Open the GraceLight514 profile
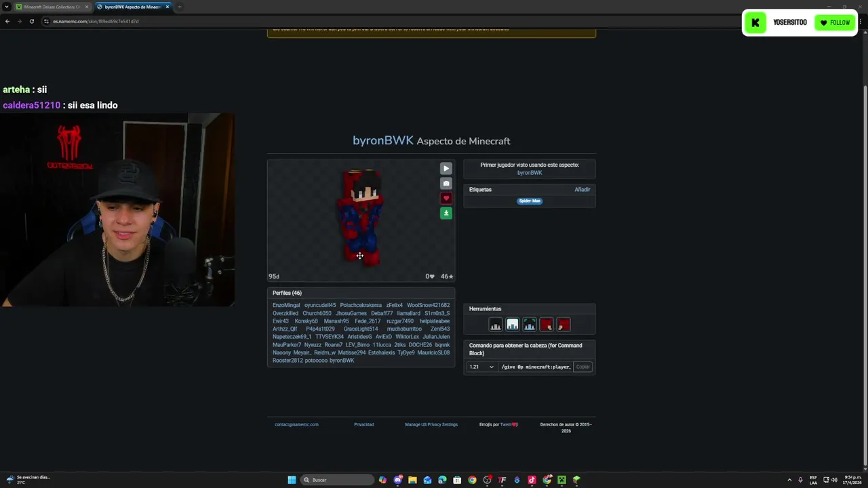Image resolution: width=868 pixels, height=488 pixels. (x=361, y=329)
